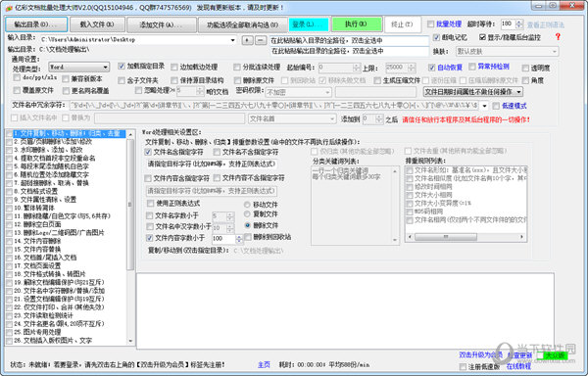Viewport: 588px width, 376px height.
Task: Select list item 15 文件内容替换
Action: [x=37, y=249]
